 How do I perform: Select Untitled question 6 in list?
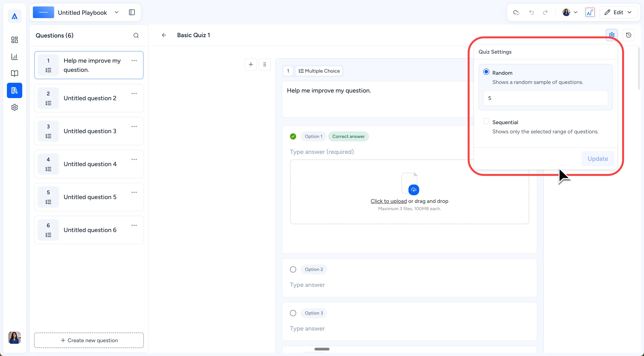tap(89, 230)
